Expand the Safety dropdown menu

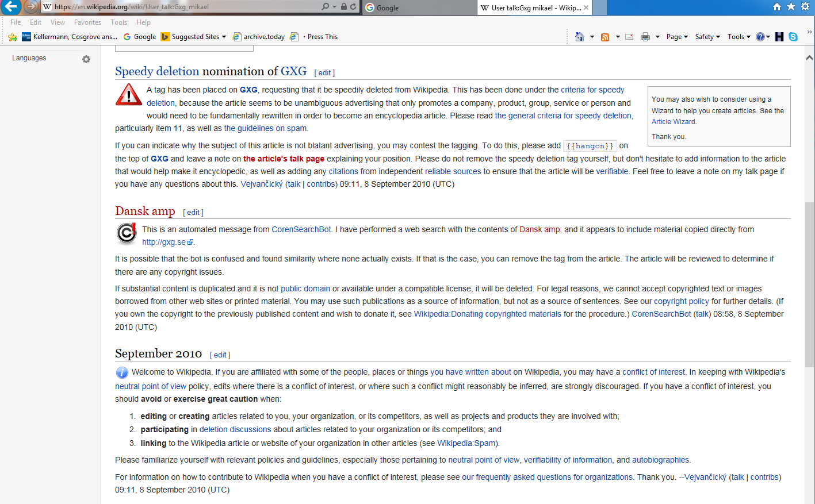tap(707, 37)
